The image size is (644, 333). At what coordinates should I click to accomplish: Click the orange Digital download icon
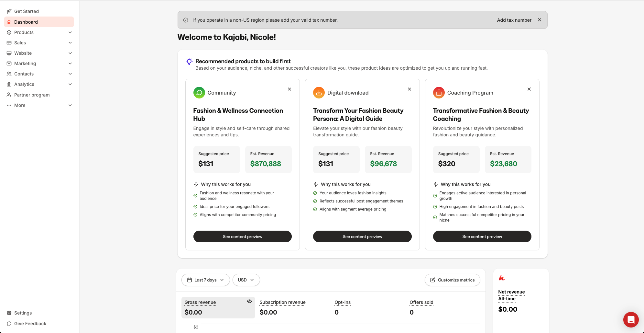click(319, 93)
